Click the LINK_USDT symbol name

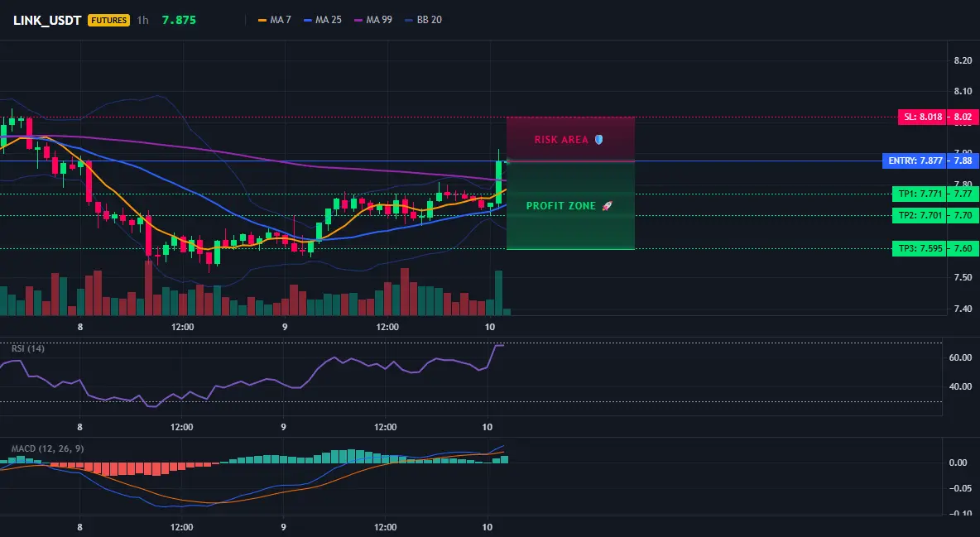coord(47,20)
